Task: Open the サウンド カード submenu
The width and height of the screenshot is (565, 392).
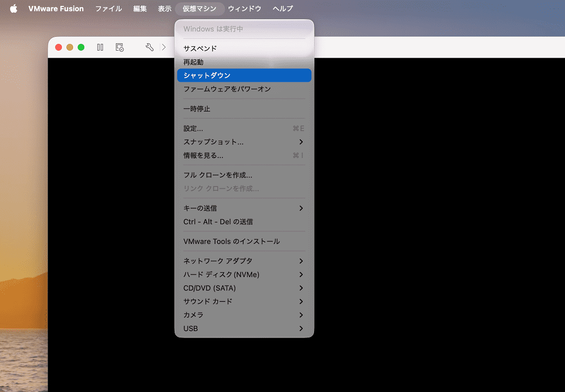Action: 244,302
